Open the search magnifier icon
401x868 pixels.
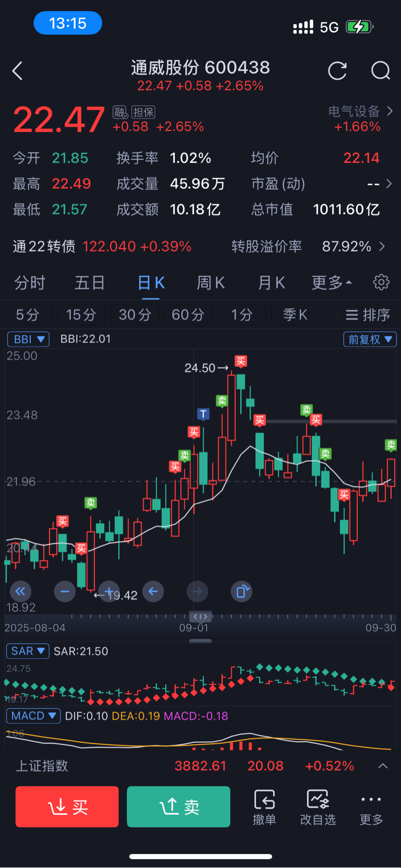381,70
